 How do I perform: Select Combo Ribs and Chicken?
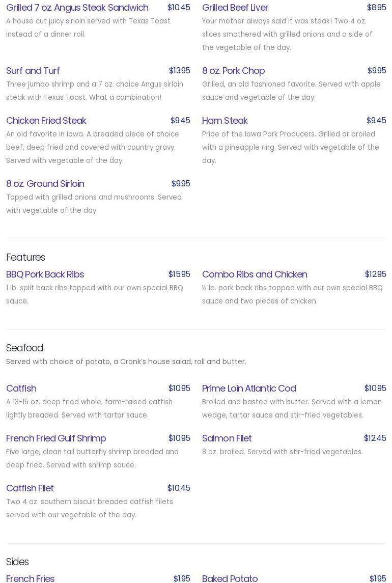pos(255,274)
